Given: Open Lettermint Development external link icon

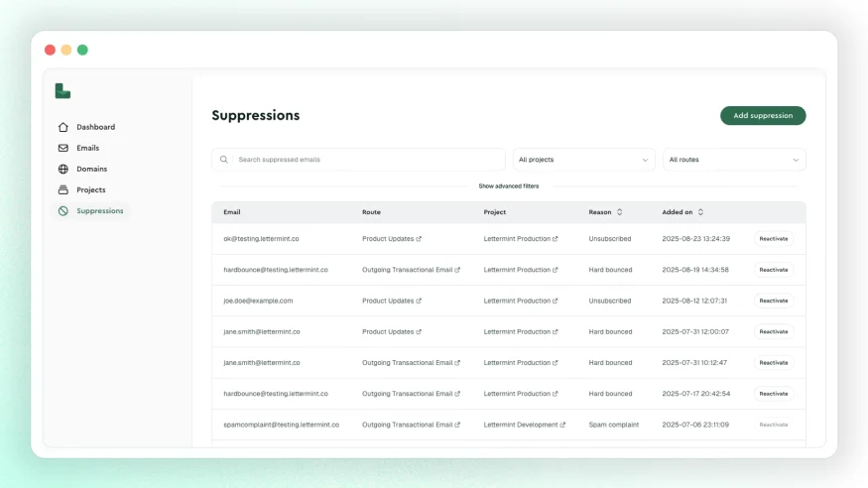Looking at the screenshot, I should click(562, 425).
